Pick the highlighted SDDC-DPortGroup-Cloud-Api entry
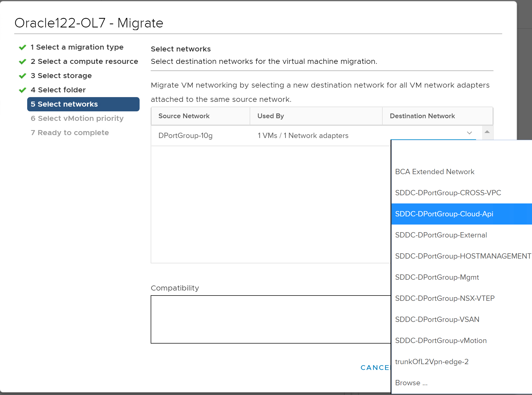Viewport: 532px width, 395px height. [x=444, y=214]
